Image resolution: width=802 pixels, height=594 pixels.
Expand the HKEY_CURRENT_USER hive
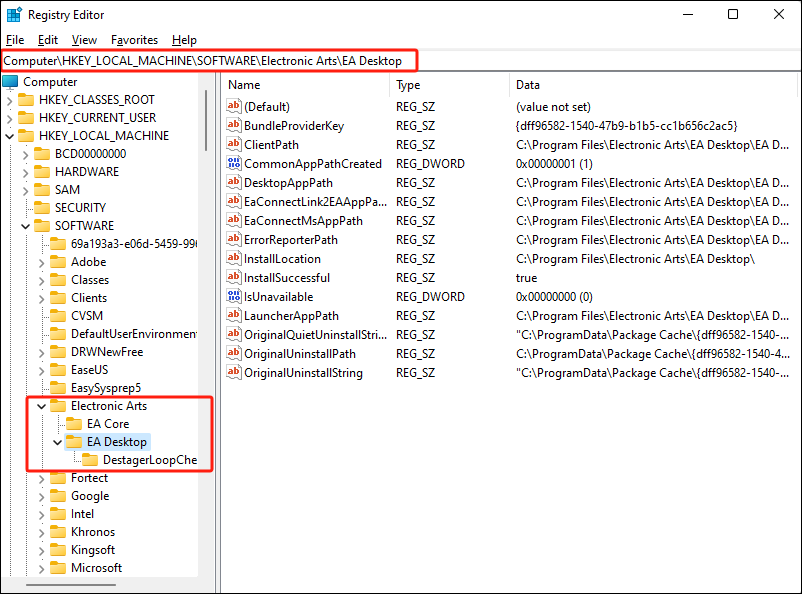10,119
